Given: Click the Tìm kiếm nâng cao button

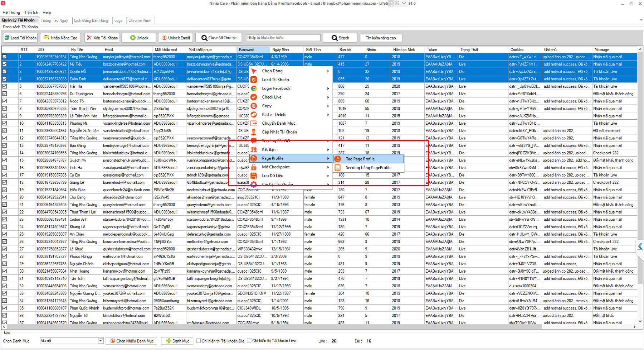Looking at the screenshot, I should click(381, 38).
